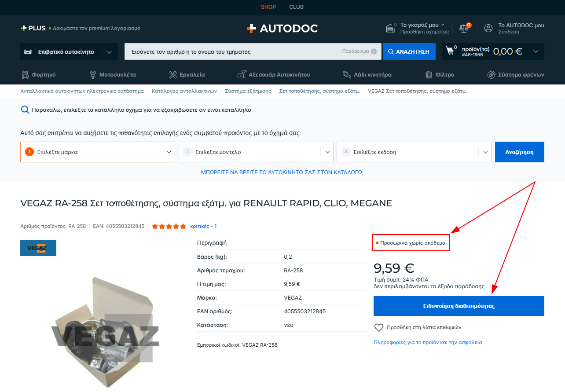Click the AUTODOC logo
This screenshot has height=392, width=565.
282,29
